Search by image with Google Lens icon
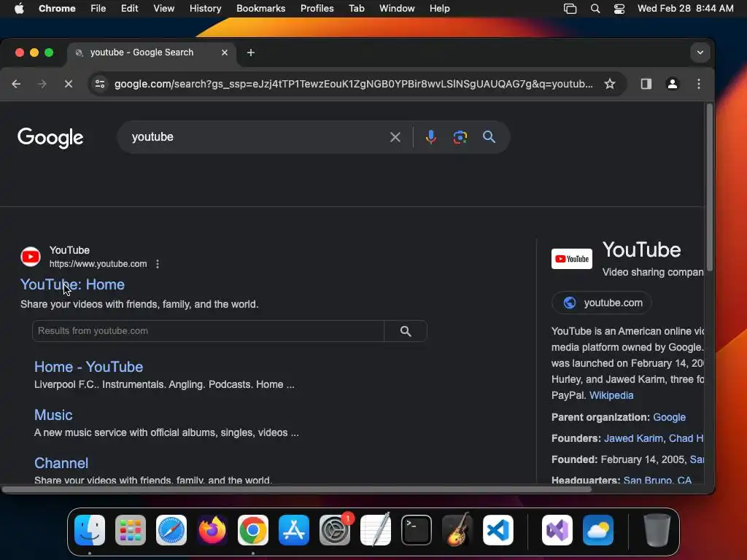This screenshot has height=560, width=747. pyautogui.click(x=460, y=137)
